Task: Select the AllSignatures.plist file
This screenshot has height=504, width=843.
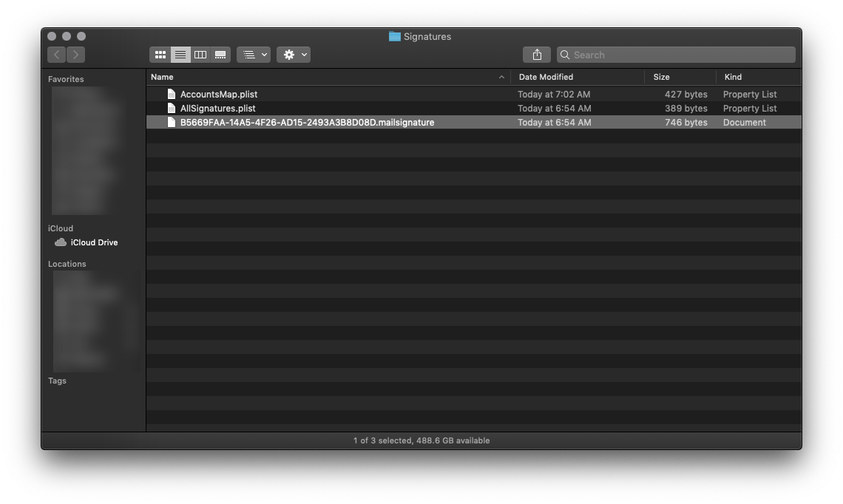Action: (218, 109)
